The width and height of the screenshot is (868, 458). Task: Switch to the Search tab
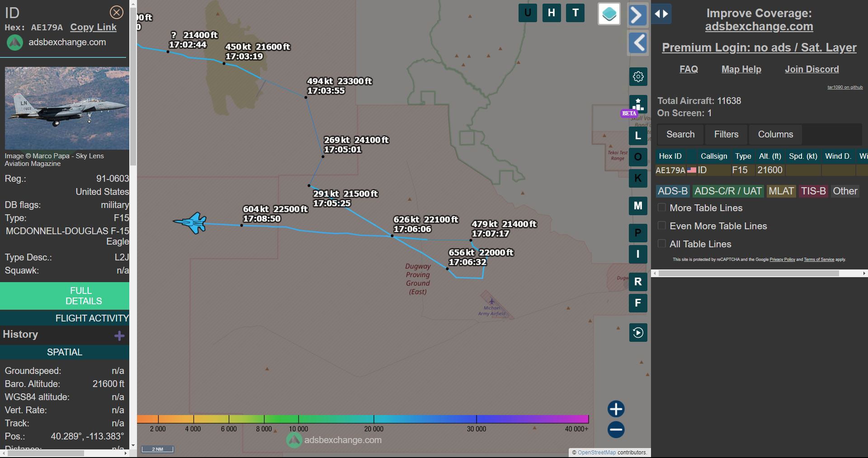[x=680, y=134]
